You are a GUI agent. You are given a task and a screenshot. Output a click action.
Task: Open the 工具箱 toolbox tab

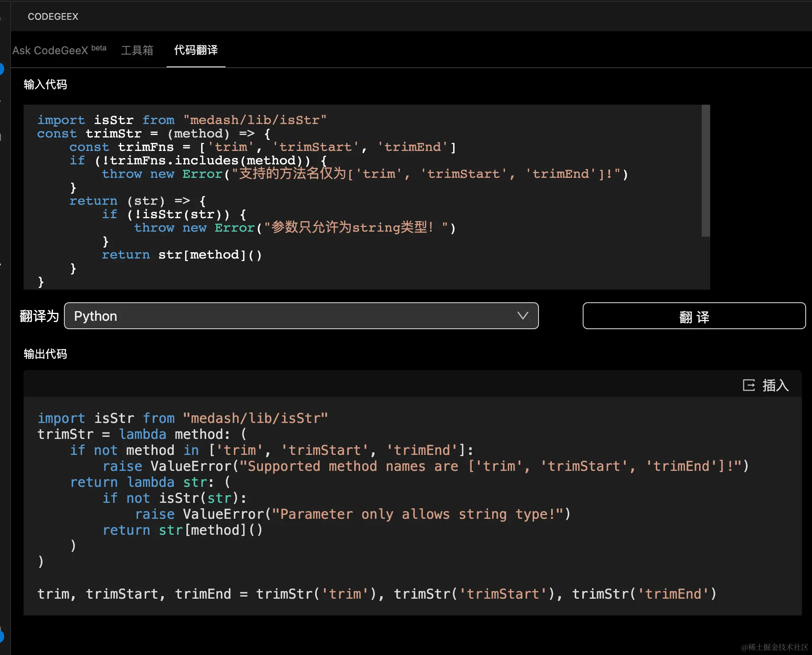[x=137, y=50]
